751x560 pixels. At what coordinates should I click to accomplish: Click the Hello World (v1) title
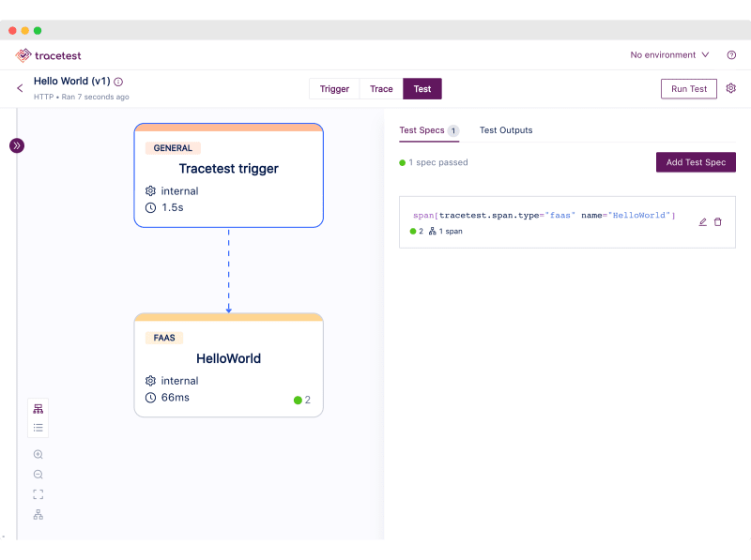pos(72,81)
